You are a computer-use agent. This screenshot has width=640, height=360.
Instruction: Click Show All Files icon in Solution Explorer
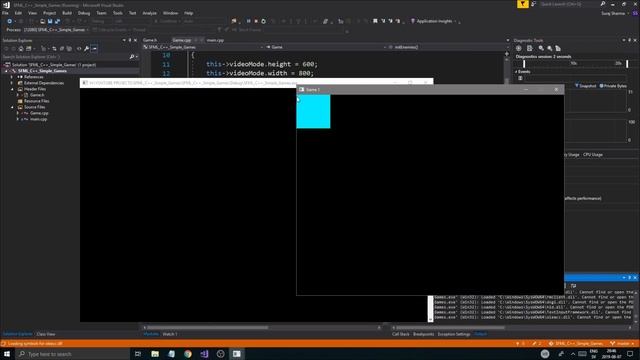click(69, 49)
